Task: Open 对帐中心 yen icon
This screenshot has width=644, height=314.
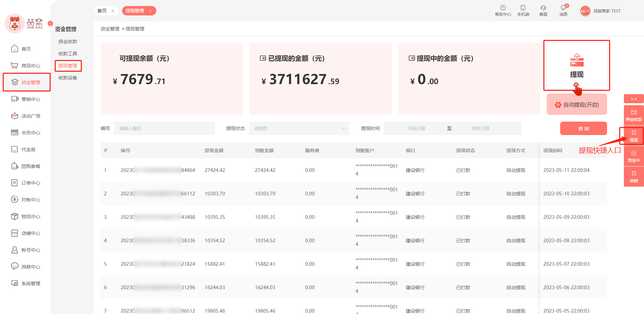Action: [x=14, y=200]
